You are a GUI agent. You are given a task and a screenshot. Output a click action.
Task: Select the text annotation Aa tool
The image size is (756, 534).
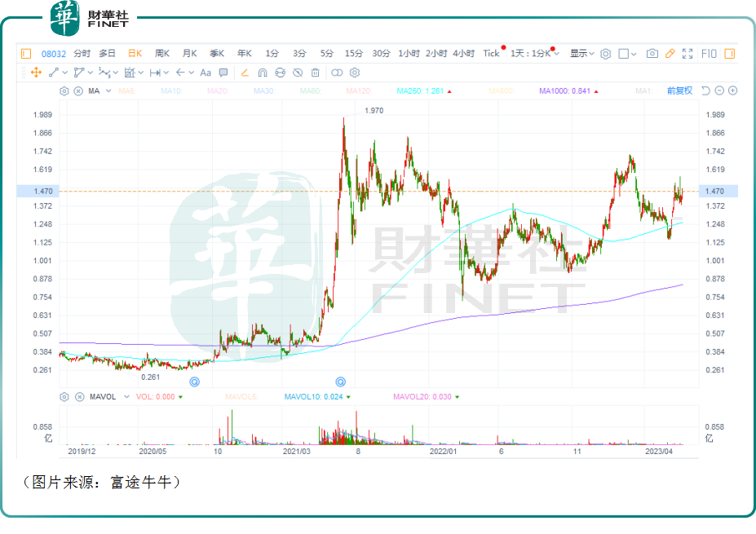206,73
